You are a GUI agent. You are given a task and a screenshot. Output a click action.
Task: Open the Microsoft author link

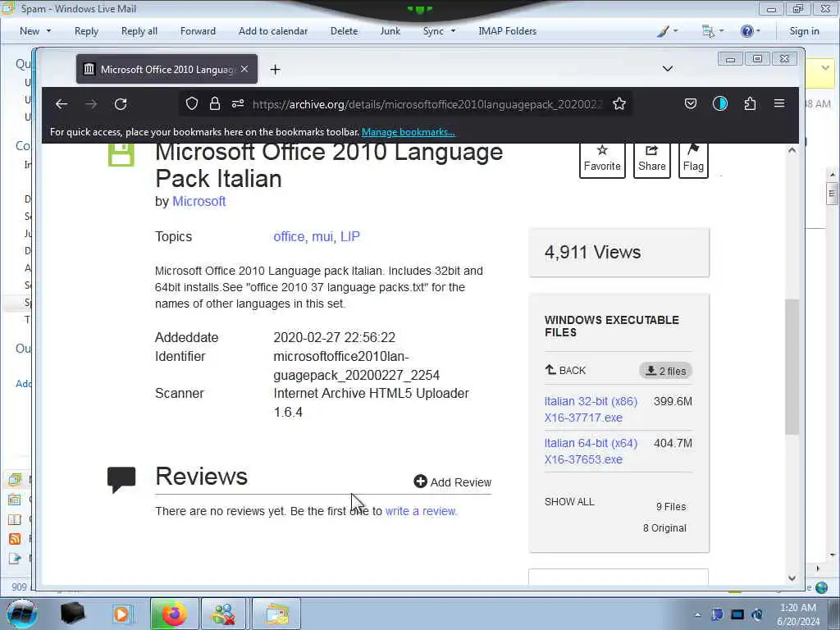point(199,202)
